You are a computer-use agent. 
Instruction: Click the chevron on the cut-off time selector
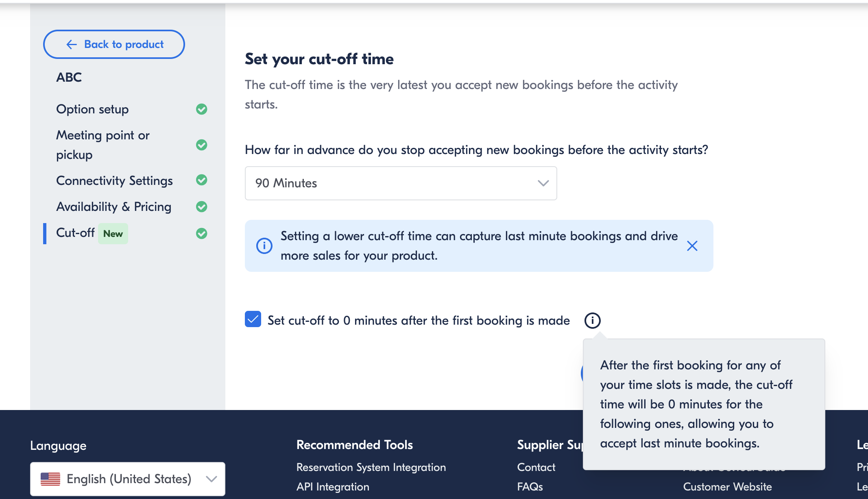(543, 183)
